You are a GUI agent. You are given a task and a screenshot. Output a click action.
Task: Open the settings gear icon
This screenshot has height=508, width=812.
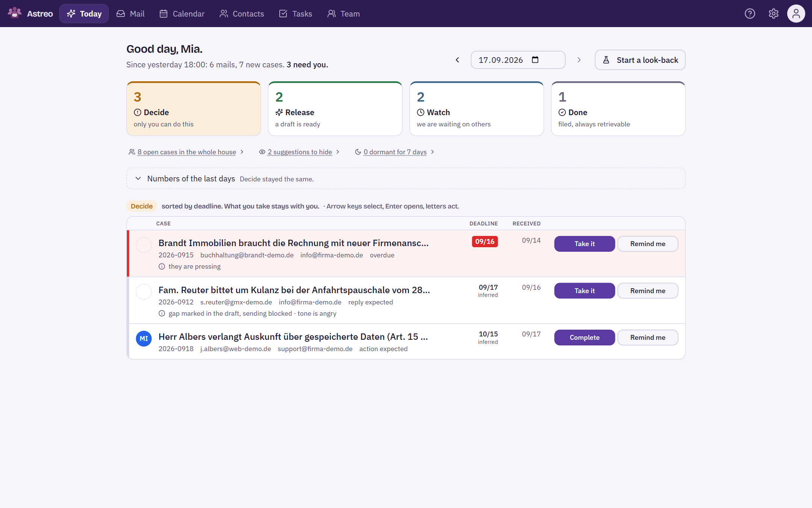coord(773,14)
